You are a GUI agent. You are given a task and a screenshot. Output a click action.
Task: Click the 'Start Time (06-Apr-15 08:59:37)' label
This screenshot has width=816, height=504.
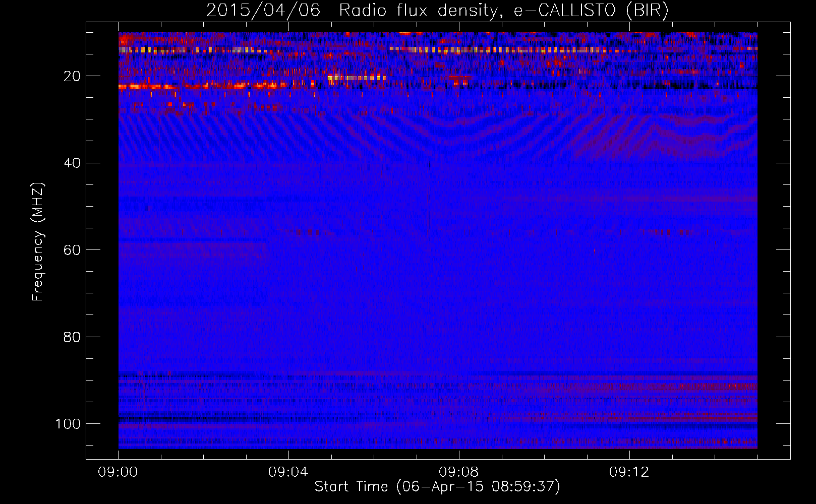437,487
